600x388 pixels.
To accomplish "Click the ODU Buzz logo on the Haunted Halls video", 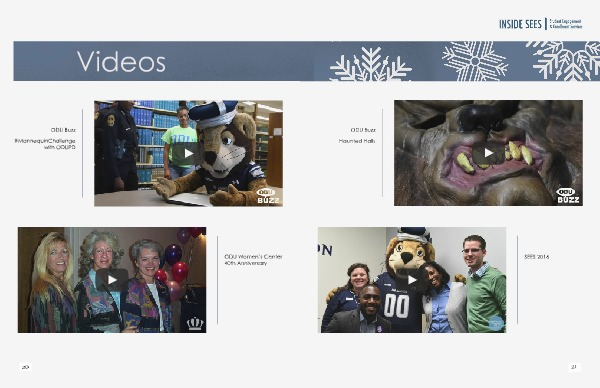I will pos(568,196).
